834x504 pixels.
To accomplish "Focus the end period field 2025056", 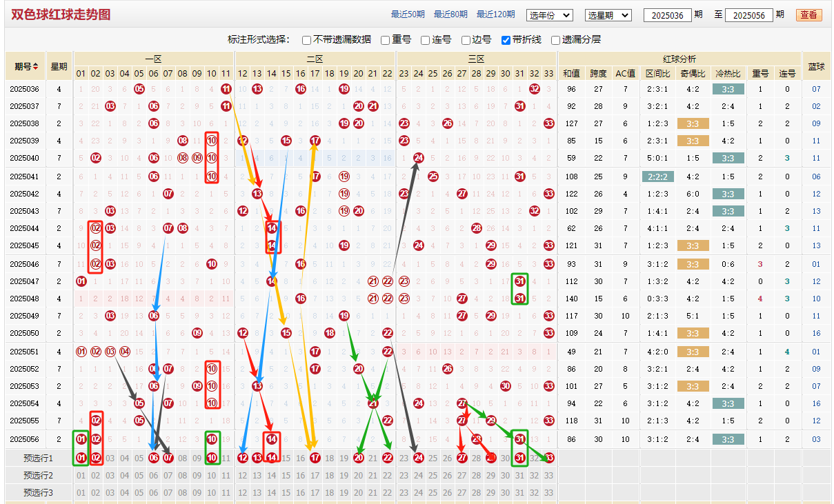I will (x=748, y=15).
